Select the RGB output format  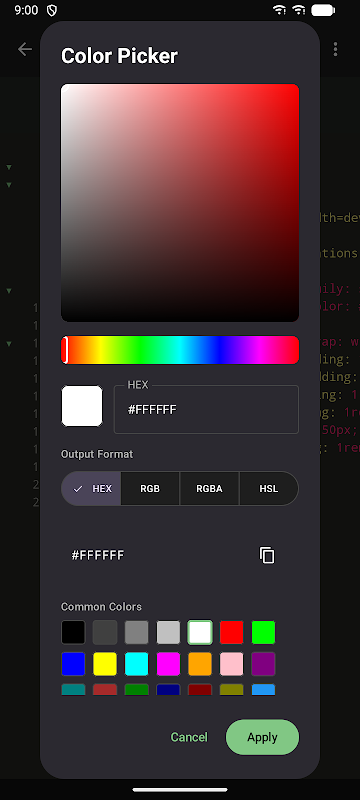(x=150, y=488)
